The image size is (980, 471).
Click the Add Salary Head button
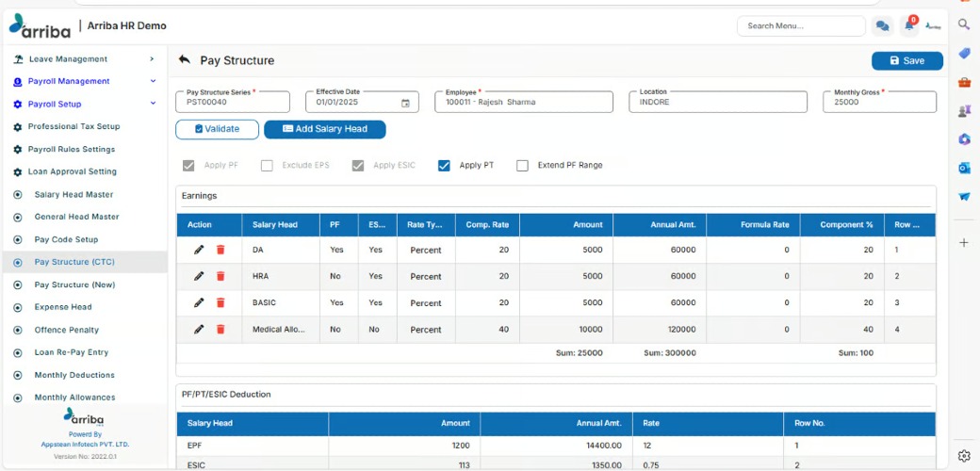pyautogui.click(x=325, y=129)
